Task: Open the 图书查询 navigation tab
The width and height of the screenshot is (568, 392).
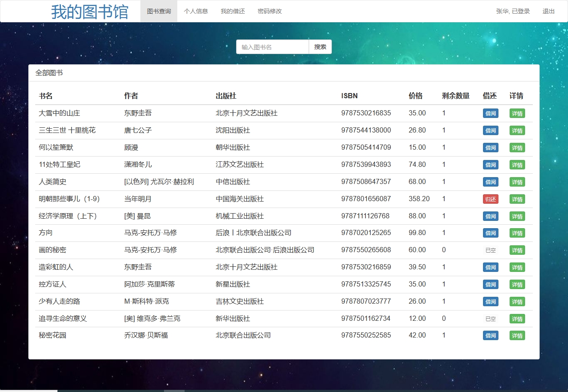Action: click(x=158, y=11)
